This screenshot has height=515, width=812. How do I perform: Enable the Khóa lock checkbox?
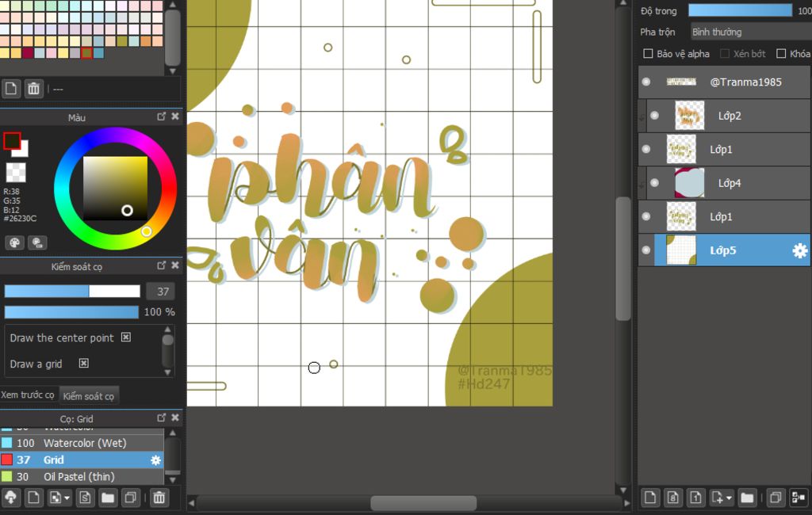click(x=781, y=53)
